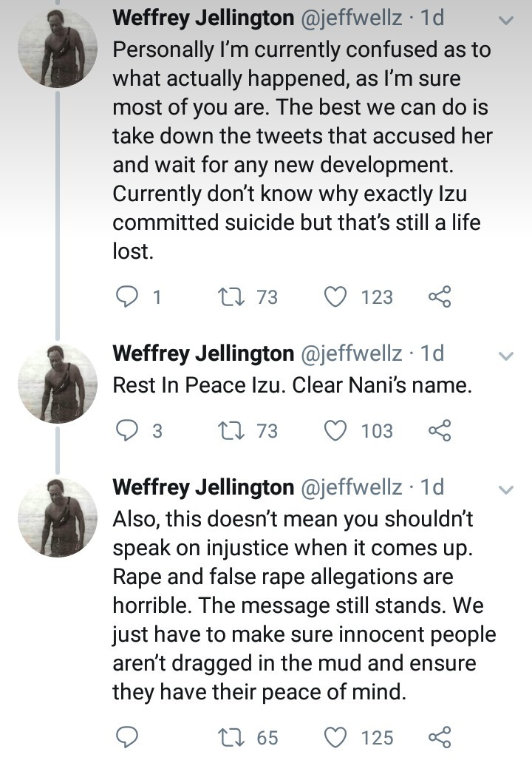Reply to the 'Also, this doesn't mean' tweet
This screenshot has width=532, height=763.
click(x=129, y=737)
